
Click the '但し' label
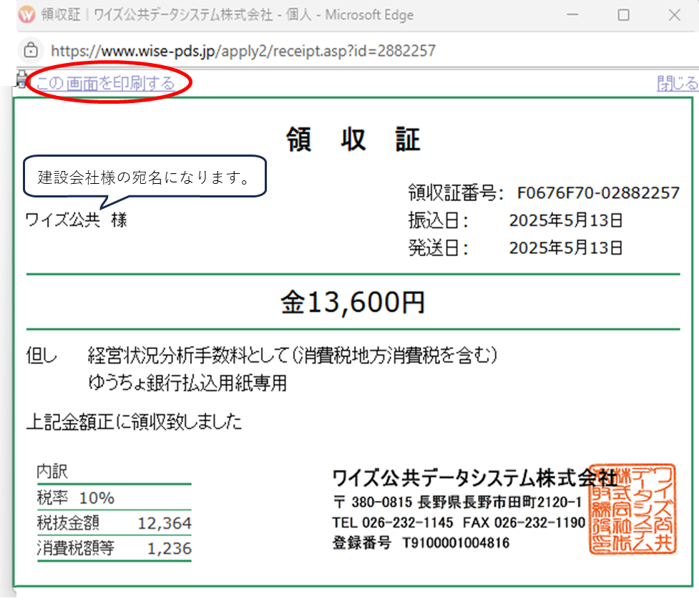(41, 356)
